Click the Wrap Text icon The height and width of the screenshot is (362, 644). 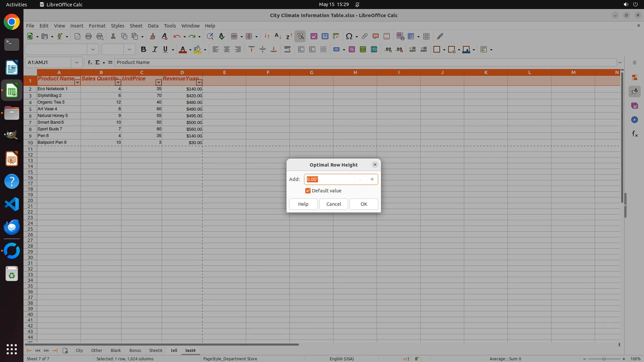click(x=287, y=50)
